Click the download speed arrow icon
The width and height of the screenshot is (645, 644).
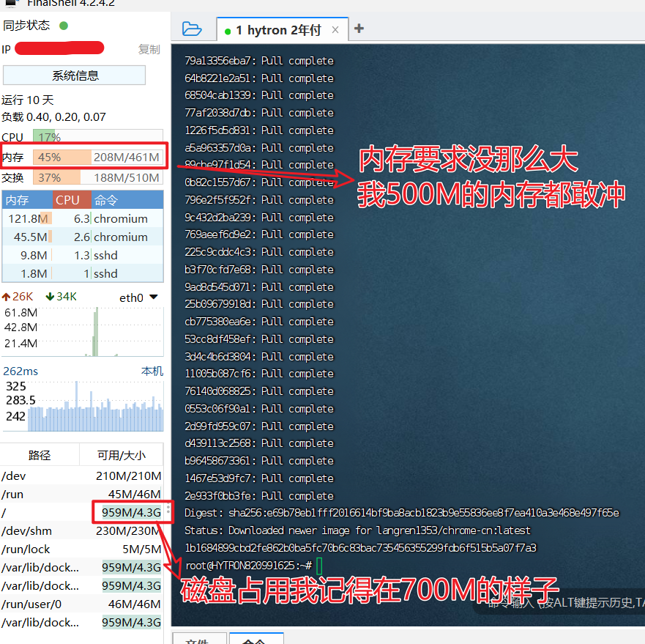[x=50, y=297]
